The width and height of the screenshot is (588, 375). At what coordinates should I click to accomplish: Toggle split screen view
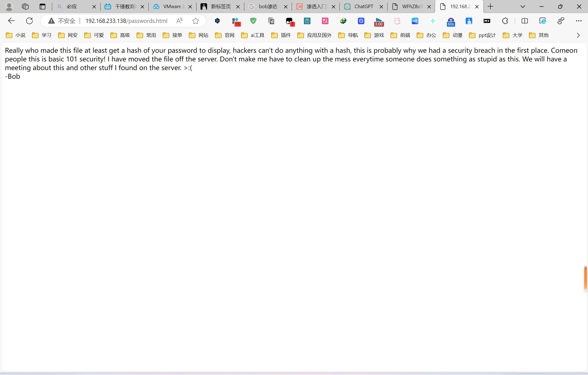point(525,21)
